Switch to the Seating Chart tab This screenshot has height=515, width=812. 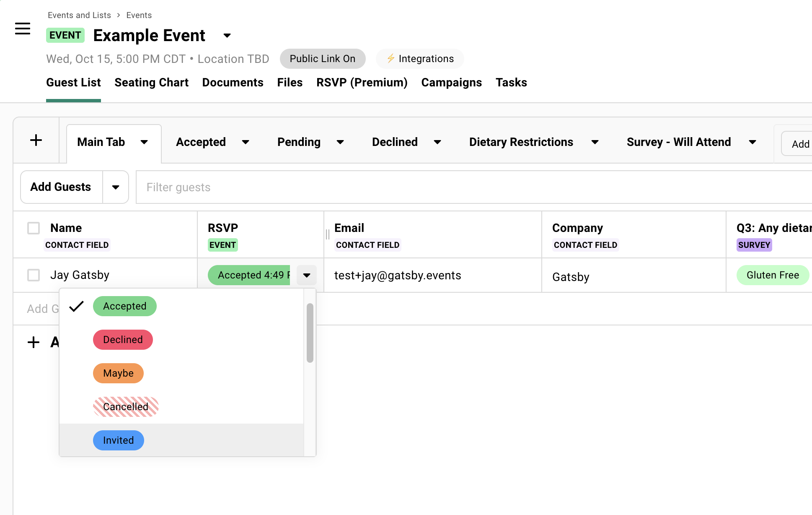tap(151, 83)
